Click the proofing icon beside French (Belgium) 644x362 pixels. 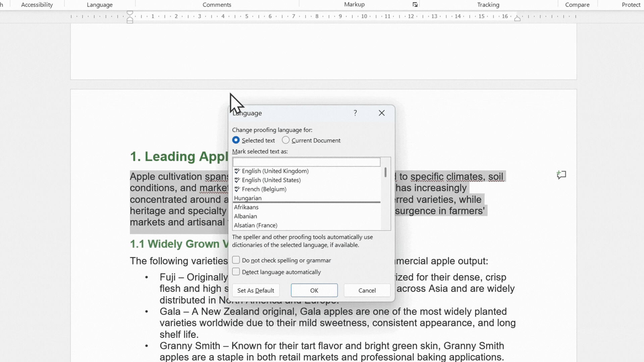(237, 189)
